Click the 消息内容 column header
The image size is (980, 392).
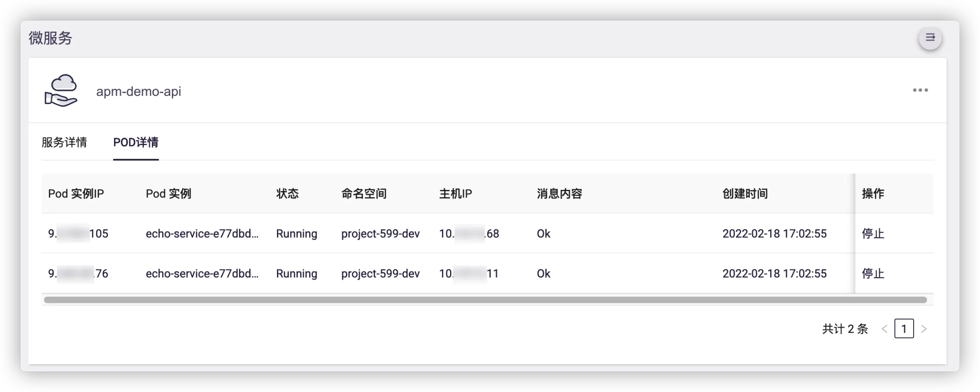[559, 194]
